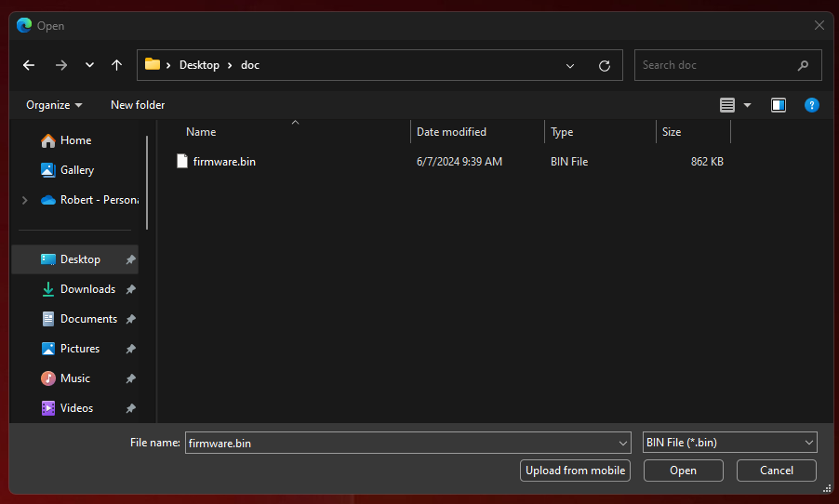Open the view options dropdown arrow
839x504 pixels.
coord(747,106)
